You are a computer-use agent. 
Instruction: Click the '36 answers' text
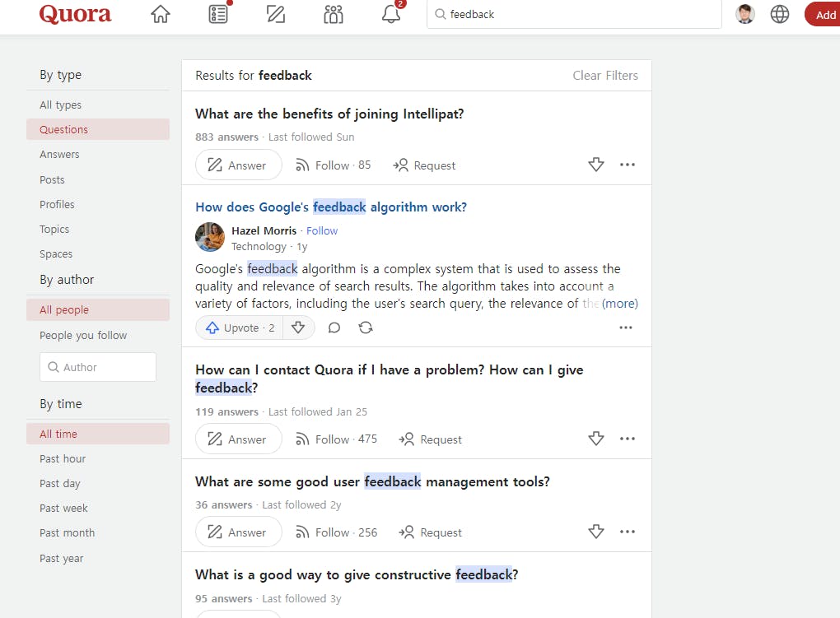(223, 505)
